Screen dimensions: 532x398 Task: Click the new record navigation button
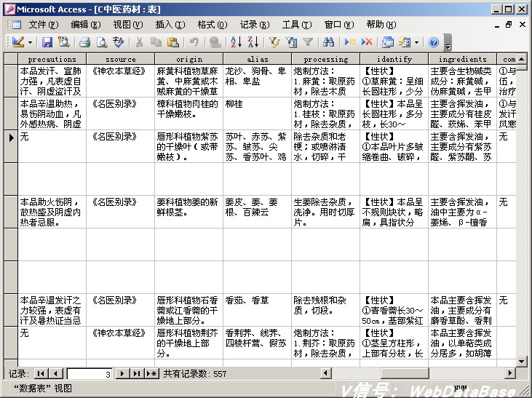tap(151, 373)
